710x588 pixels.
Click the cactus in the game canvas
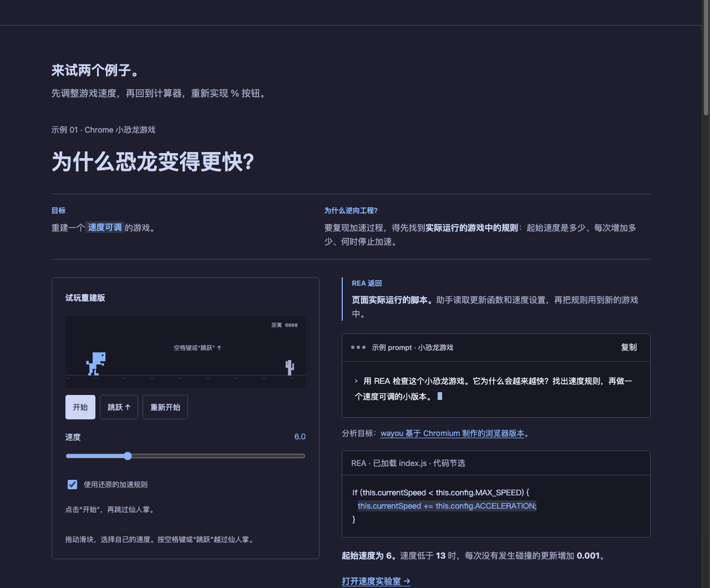pos(290,367)
